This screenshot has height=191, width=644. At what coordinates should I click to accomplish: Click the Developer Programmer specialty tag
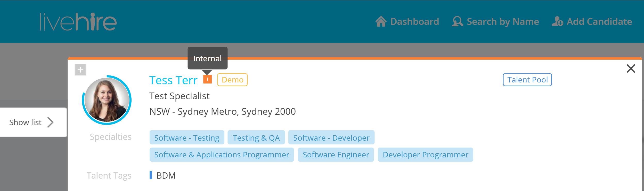point(425,155)
